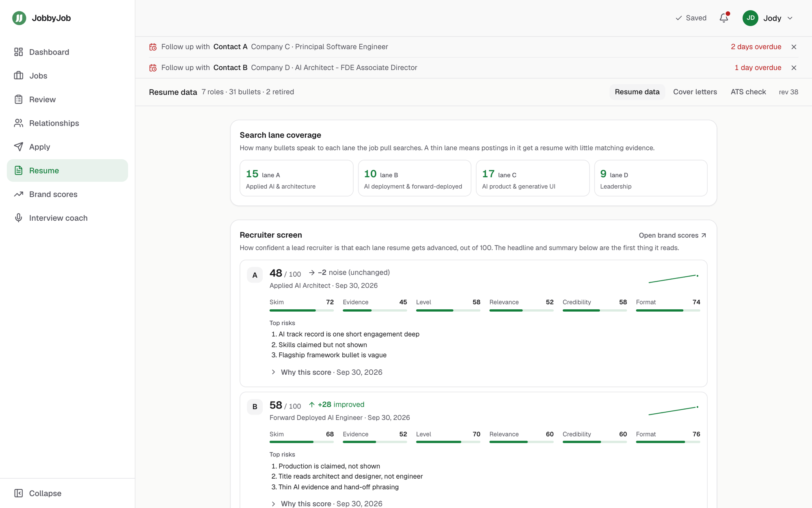Dismiss the Contact A follow-up reminder
This screenshot has width=812, height=508.
(x=794, y=47)
